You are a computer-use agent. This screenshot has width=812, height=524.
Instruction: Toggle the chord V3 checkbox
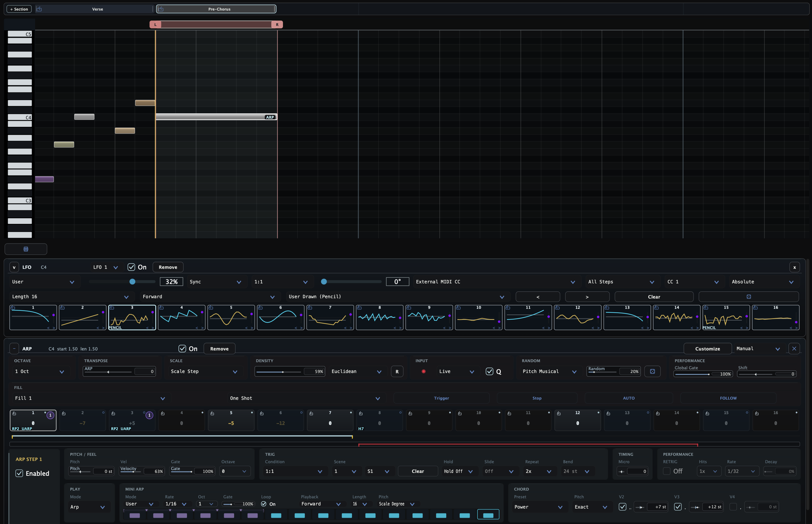coord(678,507)
